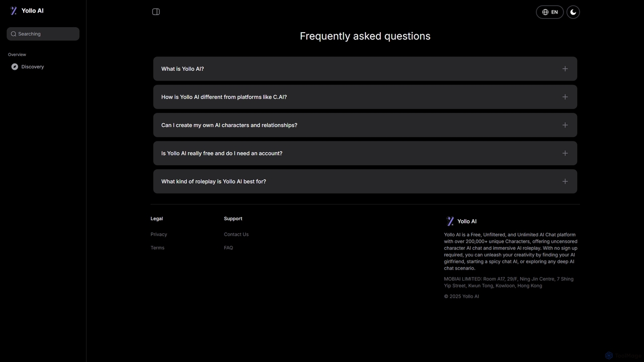Expand the C.AI comparison question plus icon
This screenshot has width=644, height=362.
tap(565, 97)
